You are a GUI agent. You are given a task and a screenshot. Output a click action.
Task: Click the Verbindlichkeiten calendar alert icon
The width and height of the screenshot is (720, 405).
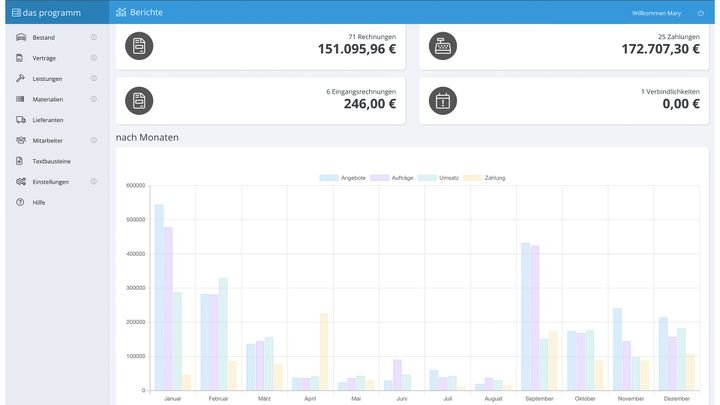pos(443,100)
